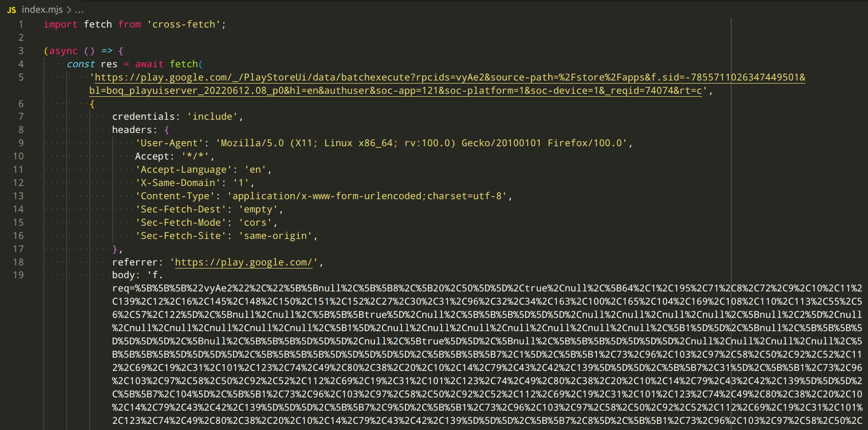Click the await keyword on line 4

click(x=149, y=64)
